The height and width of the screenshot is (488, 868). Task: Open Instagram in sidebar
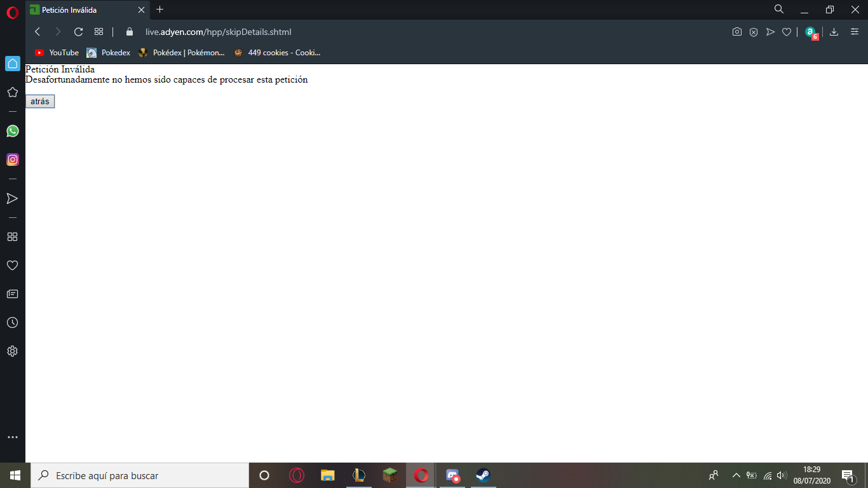coord(12,159)
